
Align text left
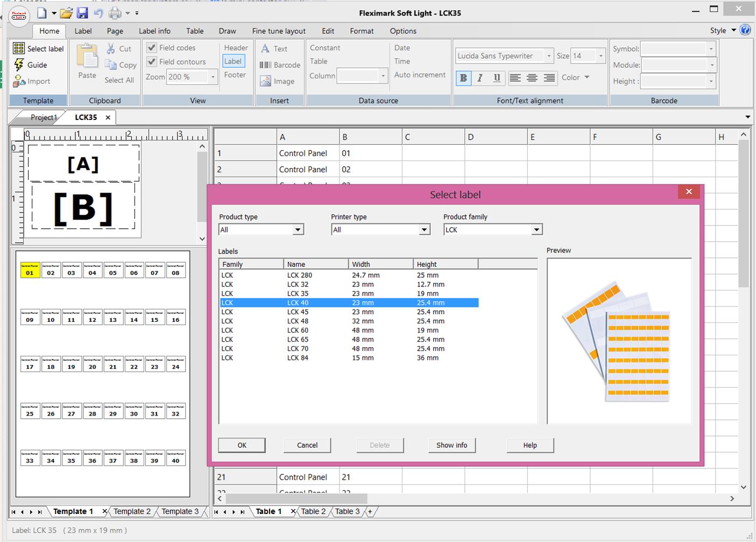(x=515, y=78)
